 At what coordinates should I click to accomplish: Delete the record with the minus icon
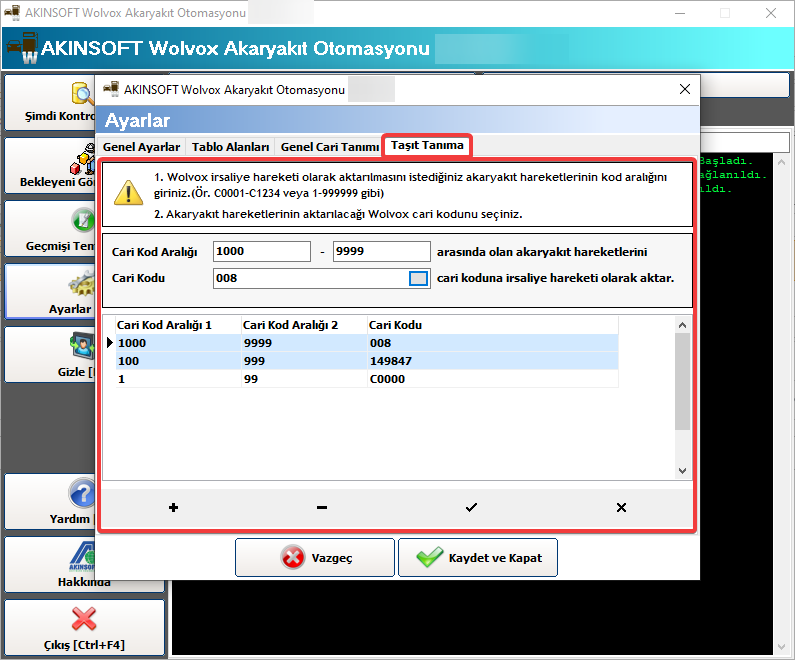[x=322, y=507]
